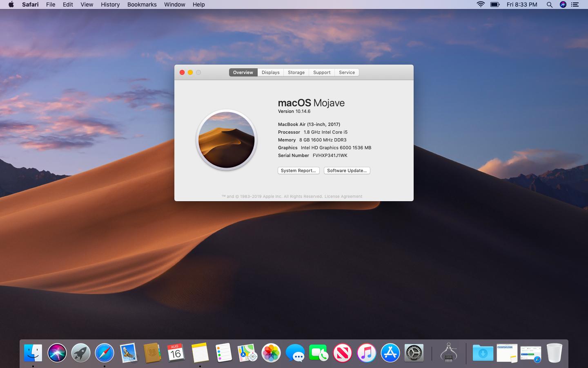588x368 pixels.
Task: Open Mail stamp icon in Dock
Action: tap(129, 352)
